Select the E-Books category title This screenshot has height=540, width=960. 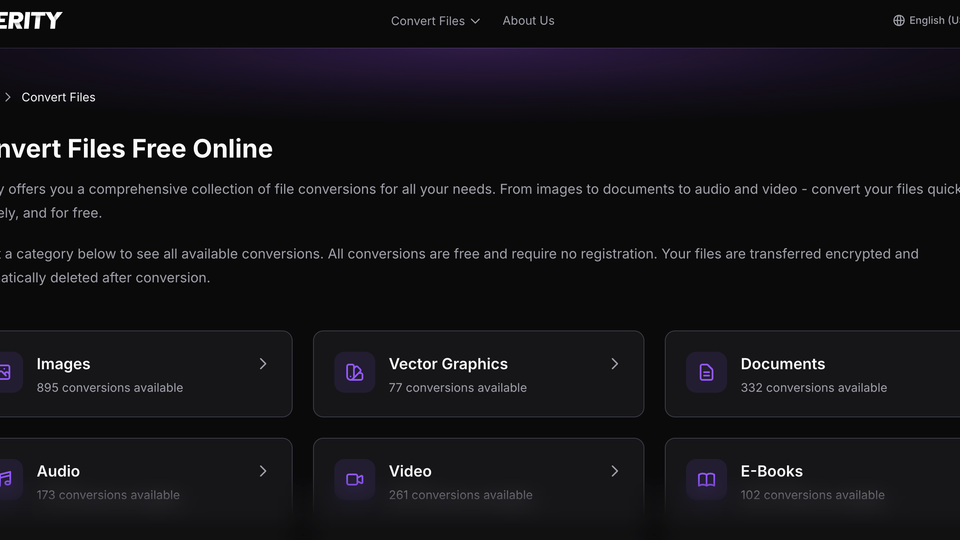pyautogui.click(x=771, y=471)
